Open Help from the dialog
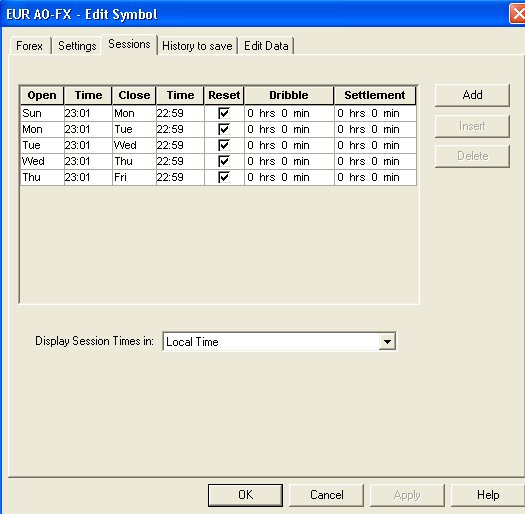The image size is (525, 514). tap(488, 495)
